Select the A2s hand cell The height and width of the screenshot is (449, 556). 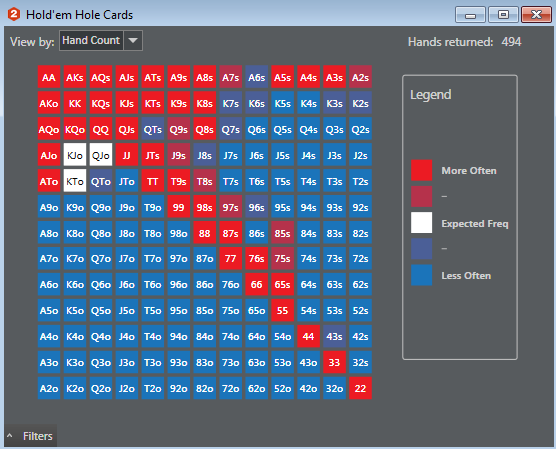(x=360, y=77)
